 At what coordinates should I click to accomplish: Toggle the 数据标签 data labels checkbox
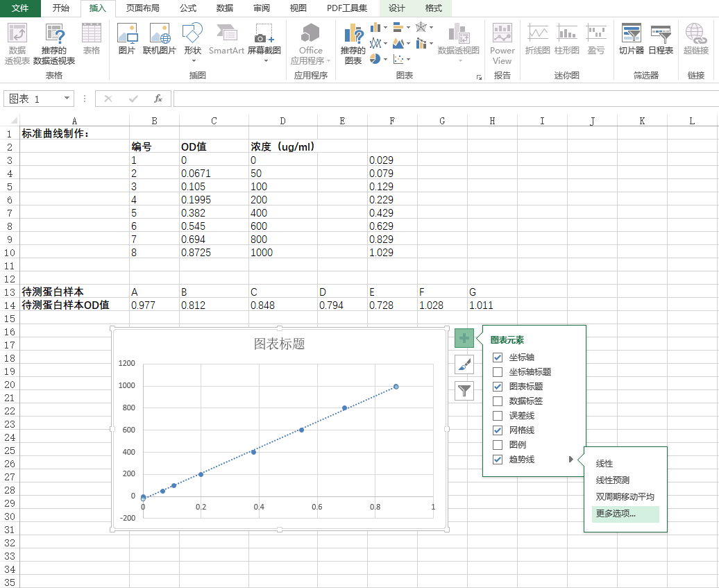click(x=498, y=401)
